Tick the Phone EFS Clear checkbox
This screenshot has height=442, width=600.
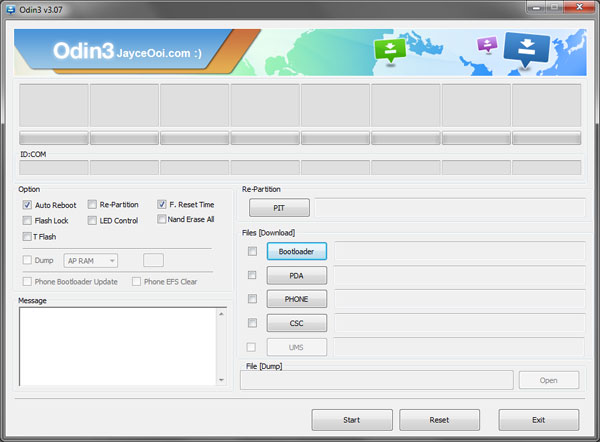tap(136, 282)
